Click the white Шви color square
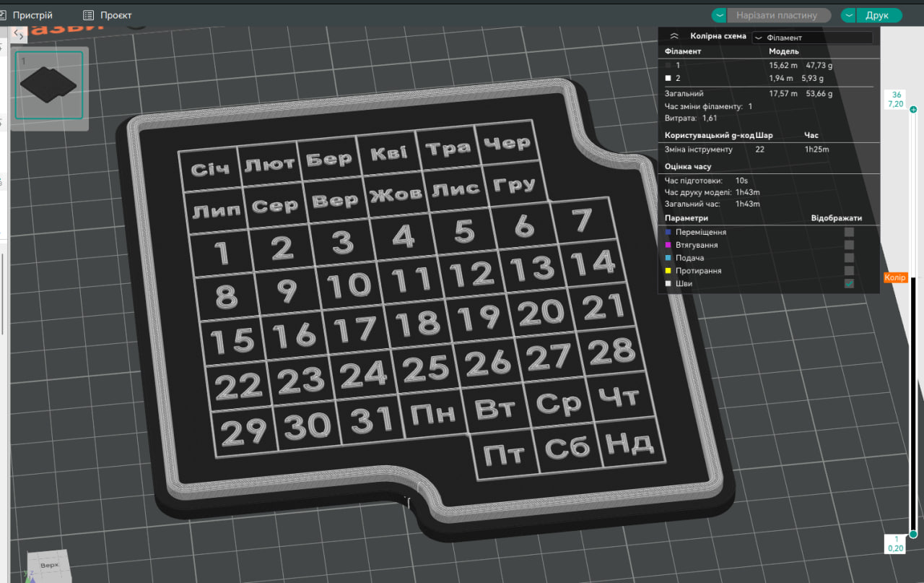This screenshot has width=924, height=583. click(x=668, y=284)
